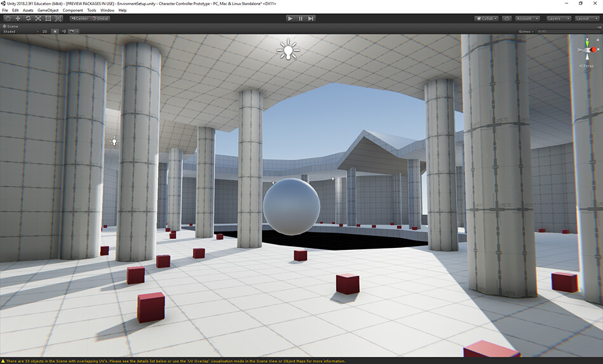
Task: Open the Layout dropdown
Action: pyautogui.click(x=587, y=18)
